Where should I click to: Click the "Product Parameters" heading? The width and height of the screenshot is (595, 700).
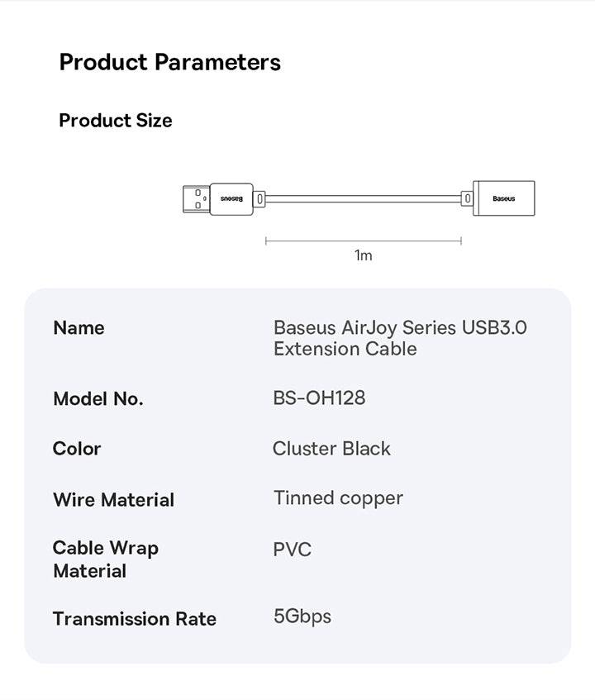pyautogui.click(x=169, y=63)
